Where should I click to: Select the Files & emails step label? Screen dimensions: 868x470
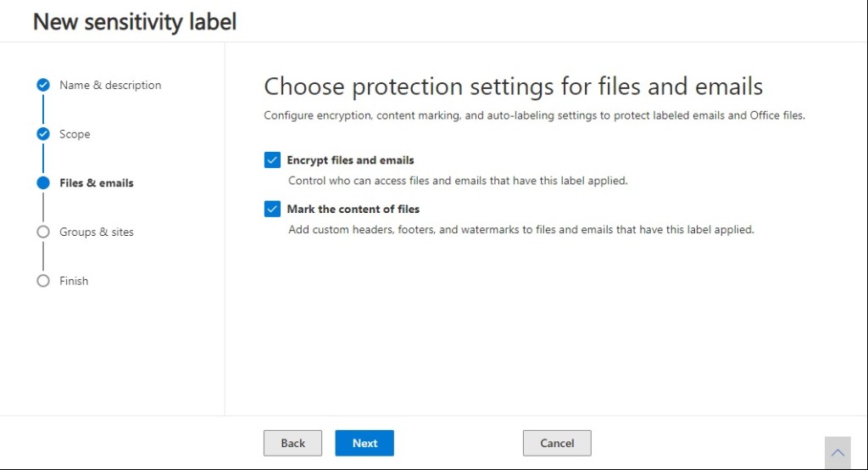pos(97,182)
